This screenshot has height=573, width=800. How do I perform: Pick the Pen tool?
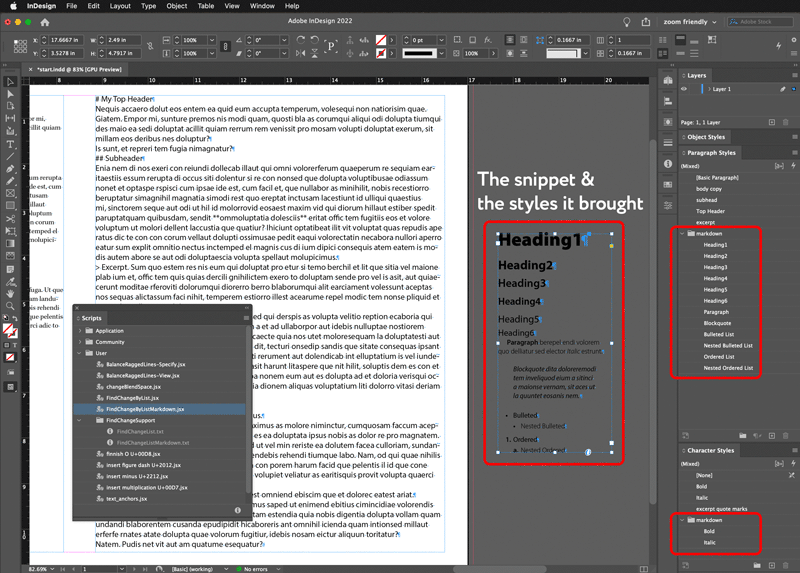pos(11,169)
